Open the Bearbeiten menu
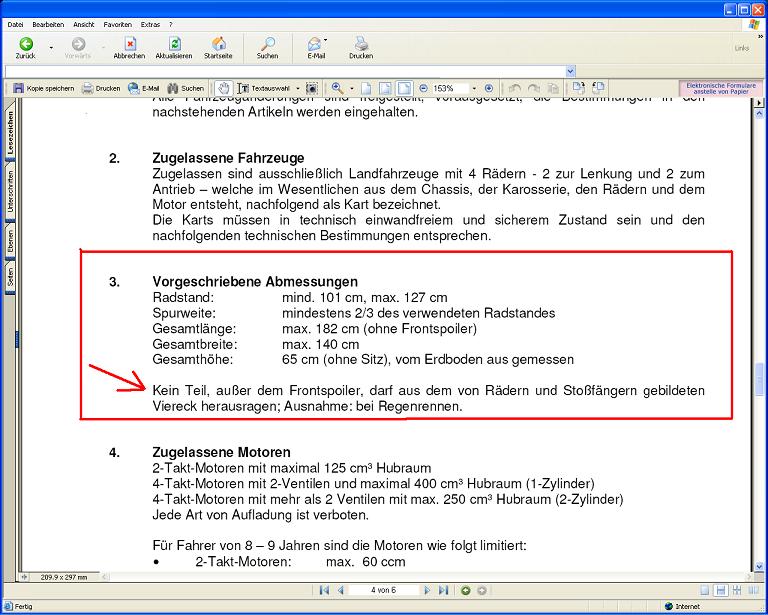The width and height of the screenshot is (768, 615). 48,24
